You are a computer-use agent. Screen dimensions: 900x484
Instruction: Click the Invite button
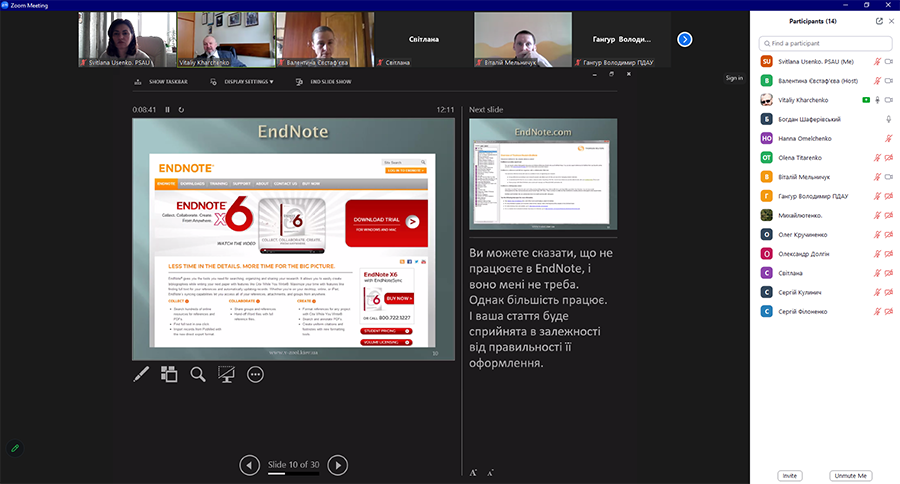(x=790, y=475)
